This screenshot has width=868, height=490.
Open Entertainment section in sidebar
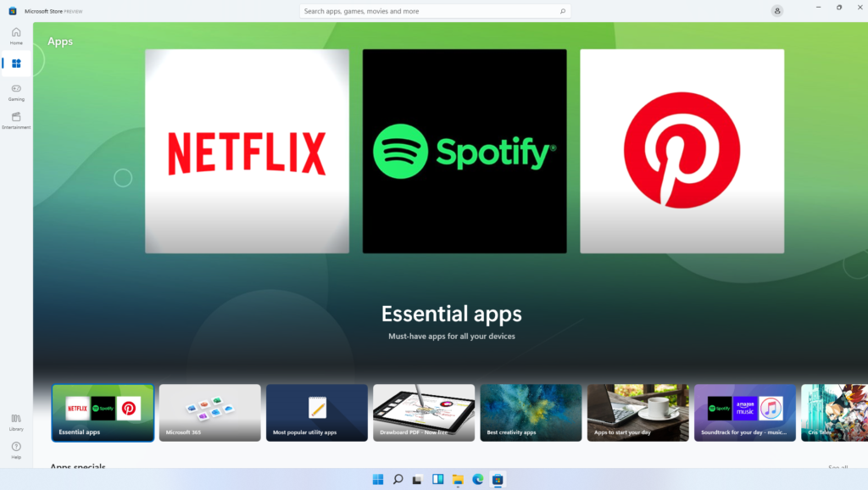click(16, 120)
